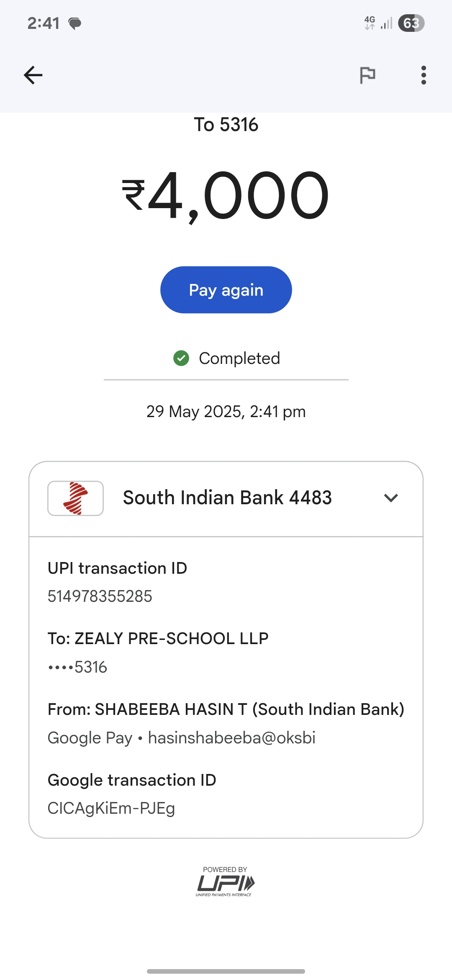The image size is (452, 980).
Task: Tap the UPI logo at bottom
Action: click(225, 882)
